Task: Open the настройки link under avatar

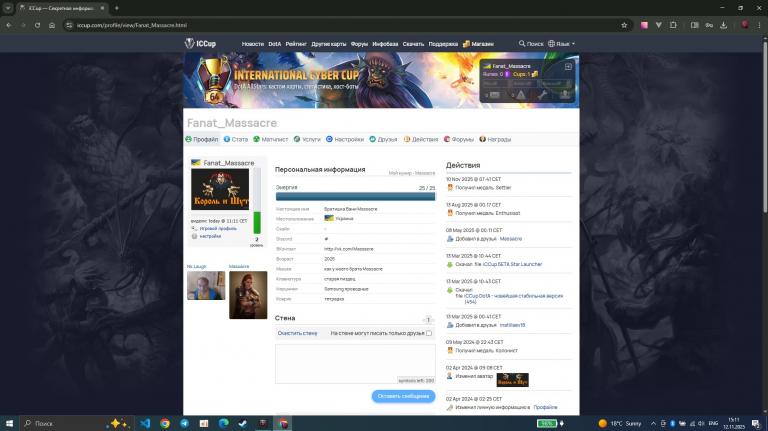Action: pyautogui.click(x=210, y=236)
